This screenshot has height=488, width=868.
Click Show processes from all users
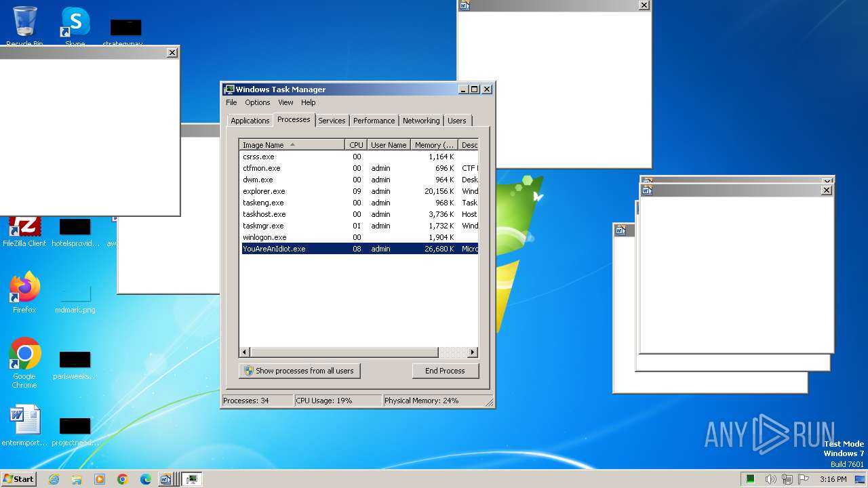300,371
